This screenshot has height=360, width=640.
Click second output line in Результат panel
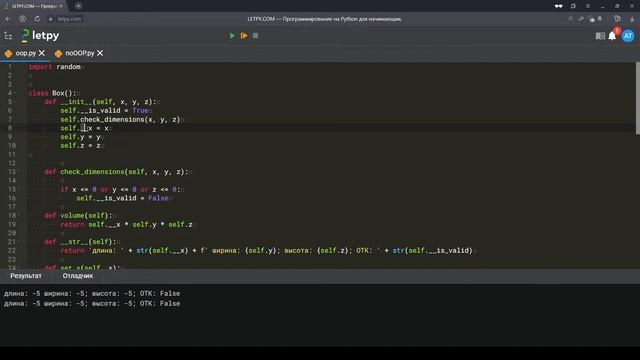tap(92, 304)
